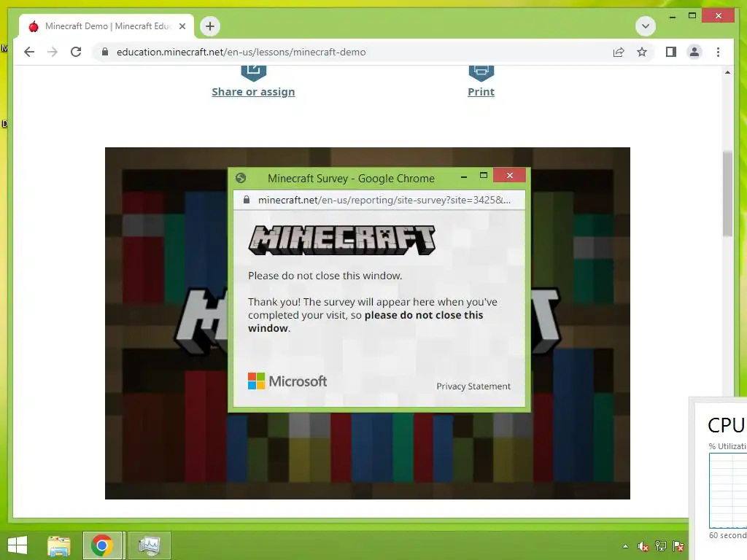The width and height of the screenshot is (747, 560).
Task: Open the Print link
Action: click(x=481, y=92)
